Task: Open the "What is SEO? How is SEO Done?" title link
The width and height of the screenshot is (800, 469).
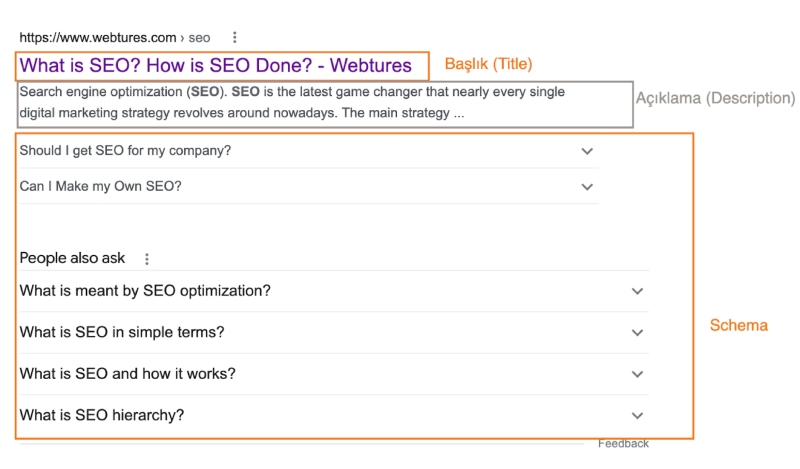Action: coord(215,66)
